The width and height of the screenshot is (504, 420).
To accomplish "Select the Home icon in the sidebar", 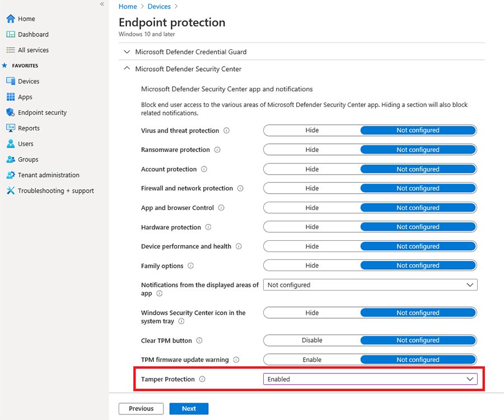I will click(x=11, y=18).
